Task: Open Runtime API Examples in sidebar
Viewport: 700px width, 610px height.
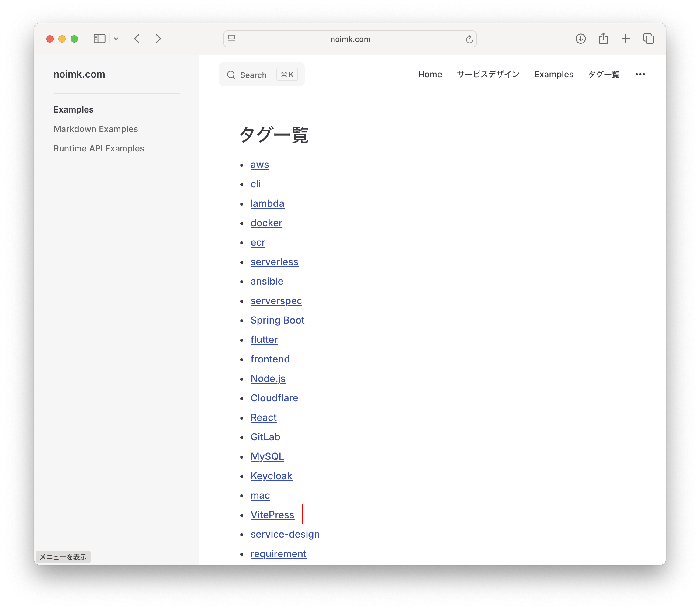Action: click(99, 148)
